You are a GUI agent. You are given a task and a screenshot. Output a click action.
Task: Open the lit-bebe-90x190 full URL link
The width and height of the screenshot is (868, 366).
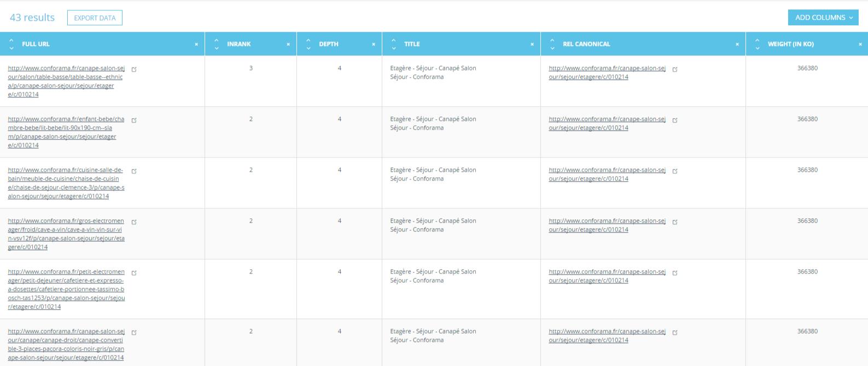click(x=66, y=132)
